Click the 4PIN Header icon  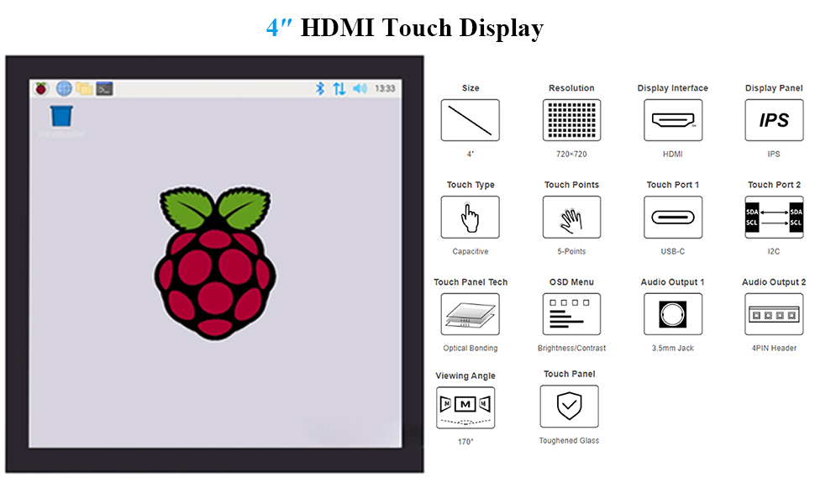coord(774,314)
